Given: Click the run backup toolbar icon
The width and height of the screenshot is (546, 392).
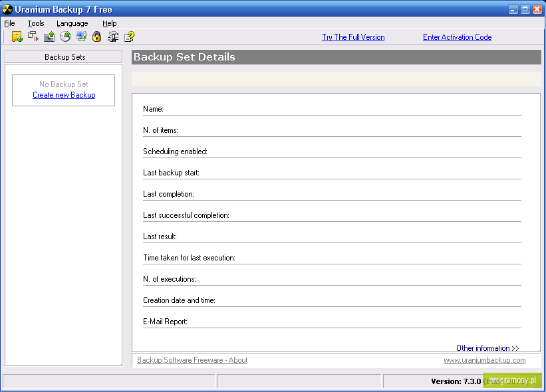Looking at the screenshot, I should (33, 37).
